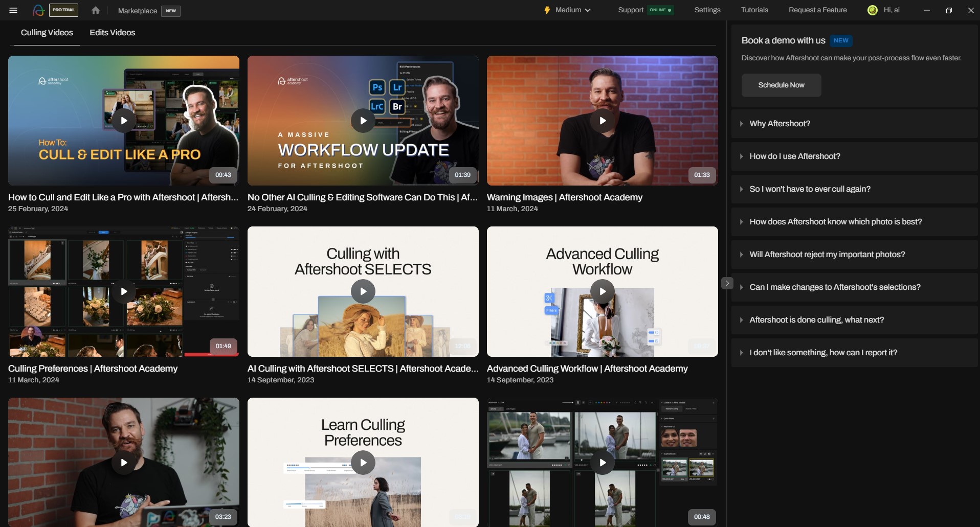
Task: Click the NEW badge beside Book a demo
Action: 841,40
